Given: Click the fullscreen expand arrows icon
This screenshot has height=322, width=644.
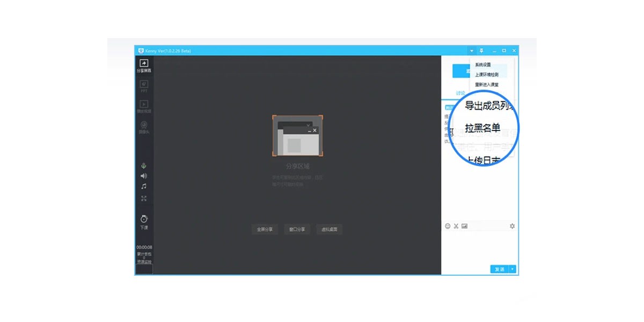Looking at the screenshot, I should click(x=144, y=199).
